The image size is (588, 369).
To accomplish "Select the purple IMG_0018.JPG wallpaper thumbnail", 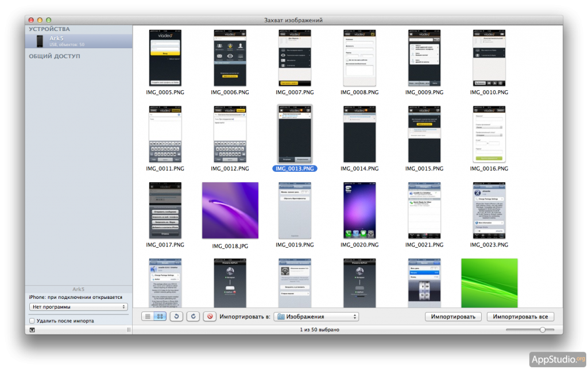I will [x=230, y=210].
